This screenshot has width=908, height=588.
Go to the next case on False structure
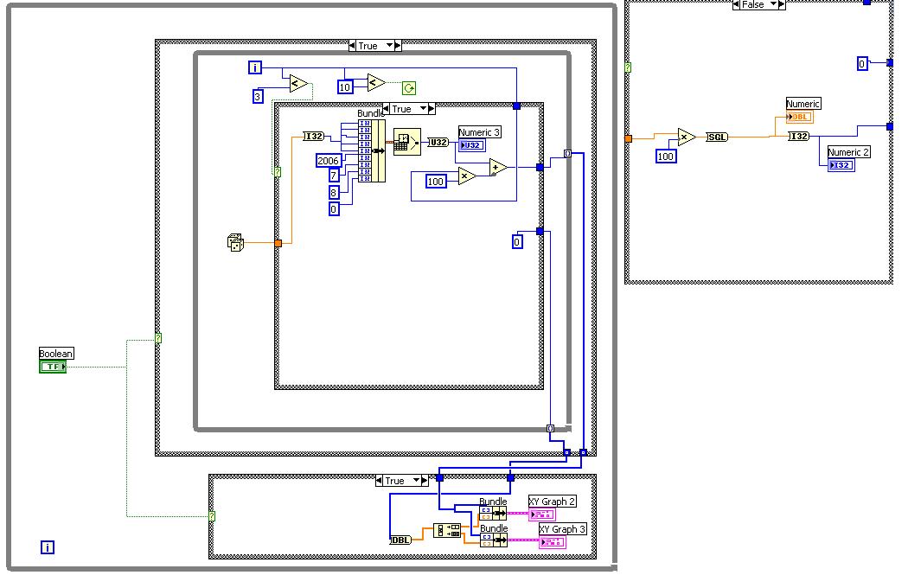(x=782, y=4)
